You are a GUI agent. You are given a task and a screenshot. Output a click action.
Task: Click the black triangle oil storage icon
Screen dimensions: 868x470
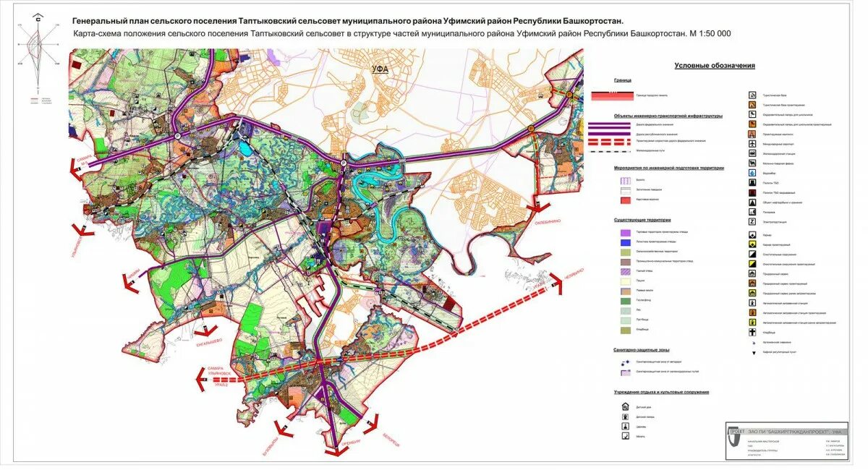pyautogui.click(x=752, y=202)
